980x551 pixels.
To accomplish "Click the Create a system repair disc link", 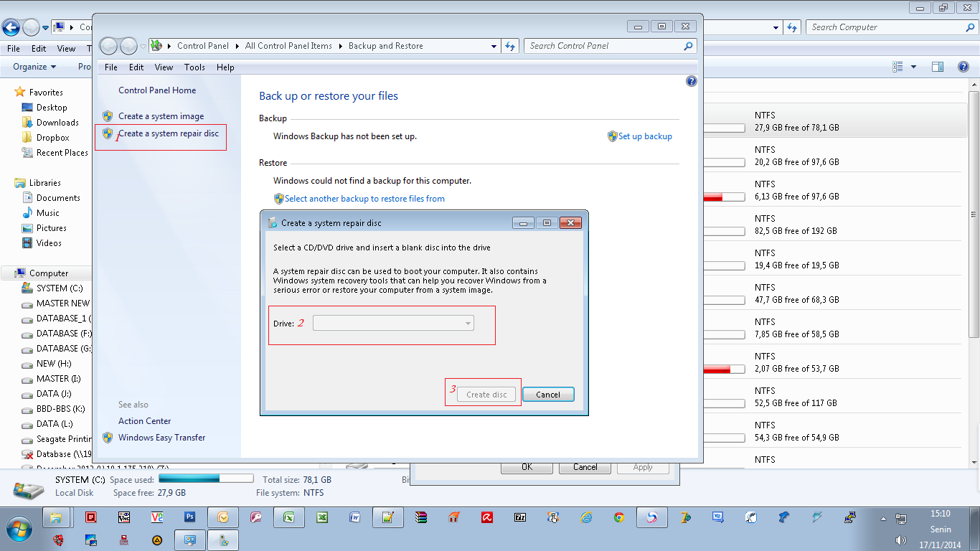I will point(169,133).
